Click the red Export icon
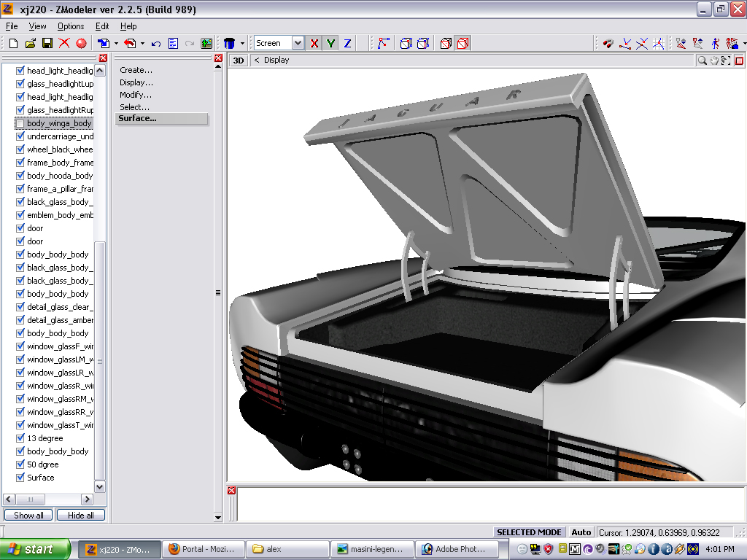The width and height of the screenshot is (747, 560). coord(130,43)
